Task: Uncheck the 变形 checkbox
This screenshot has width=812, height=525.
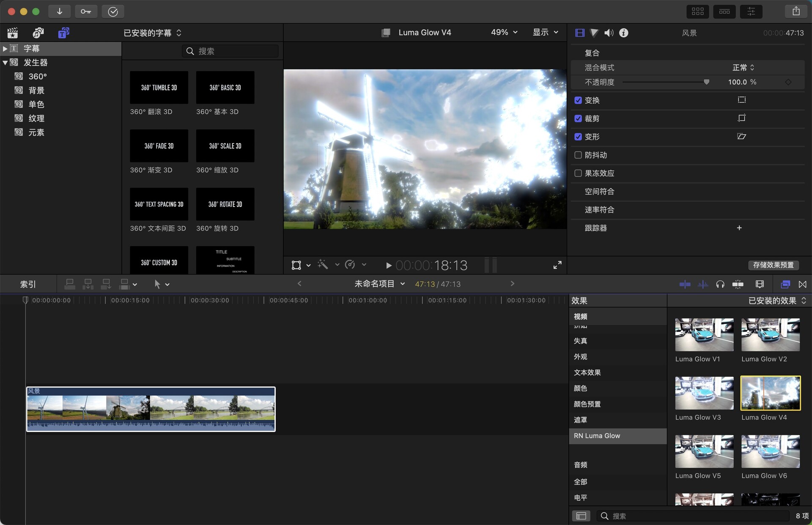Action: pyautogui.click(x=578, y=137)
